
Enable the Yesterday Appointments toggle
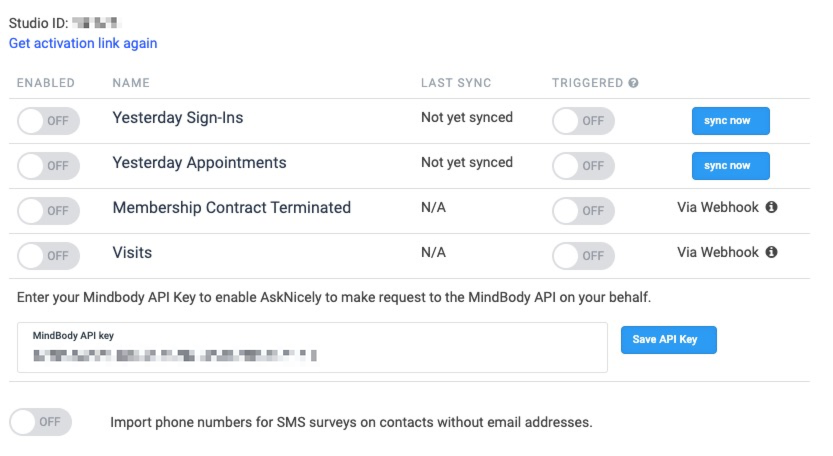[x=47, y=166]
